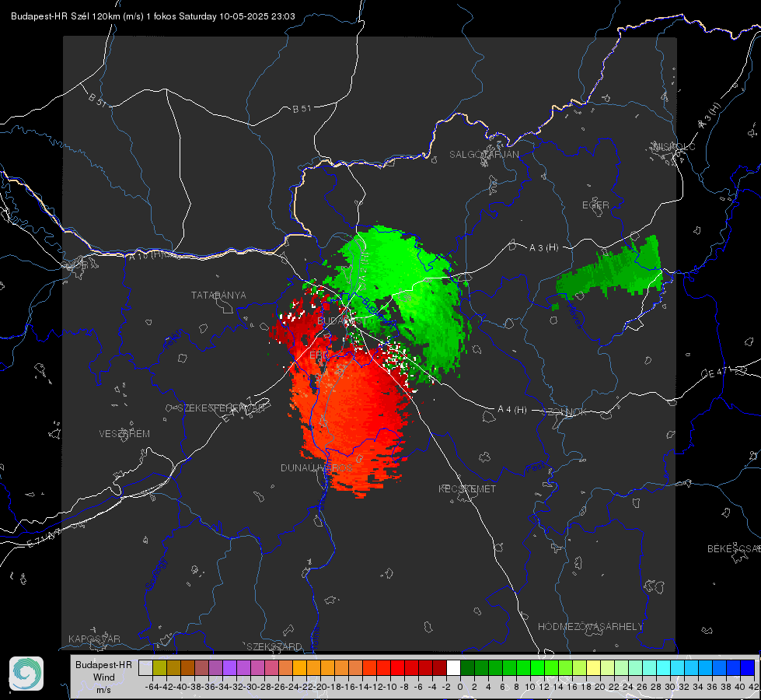Click the EGER city label
Image resolution: width=761 pixels, height=700 pixels.
tap(595, 205)
